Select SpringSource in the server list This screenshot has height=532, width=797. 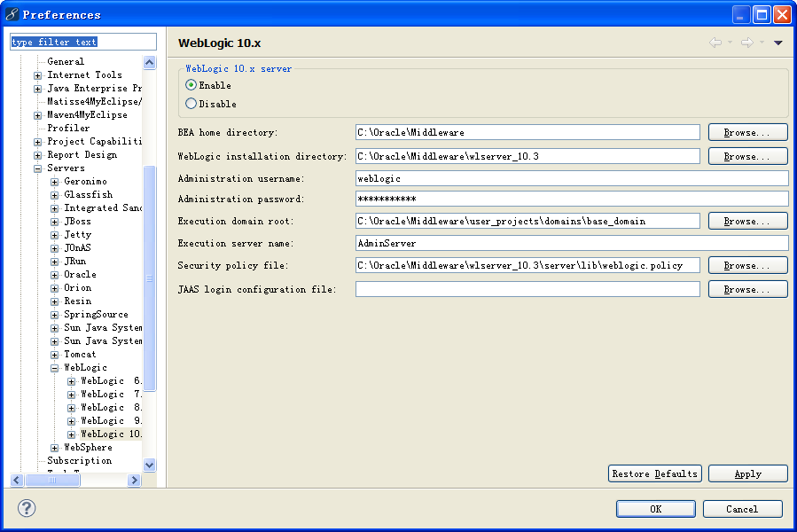96,314
